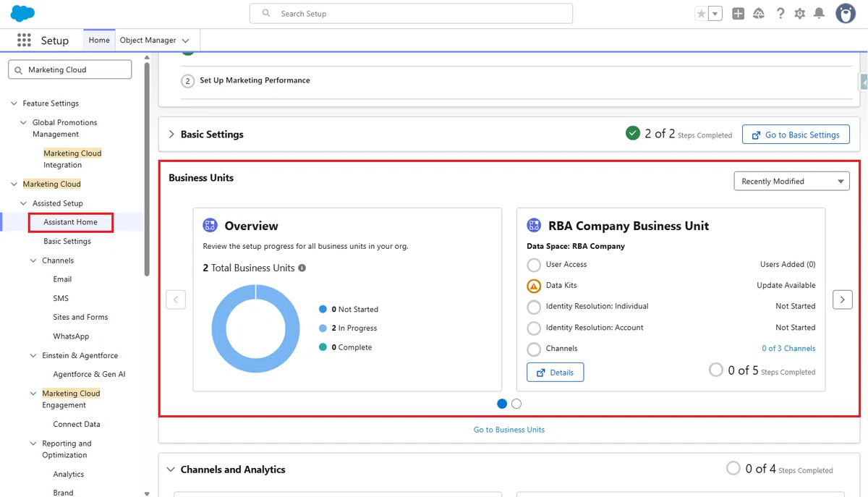Open Global Actions plus icon

(738, 14)
